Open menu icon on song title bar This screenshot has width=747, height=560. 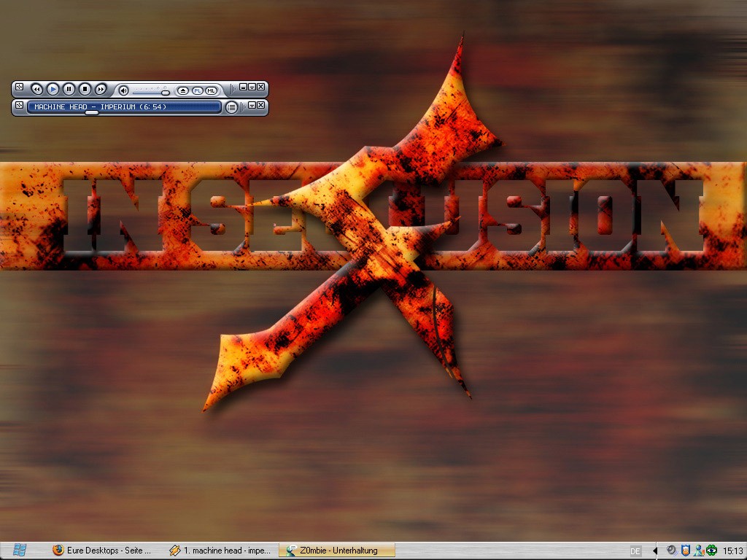tap(19, 105)
